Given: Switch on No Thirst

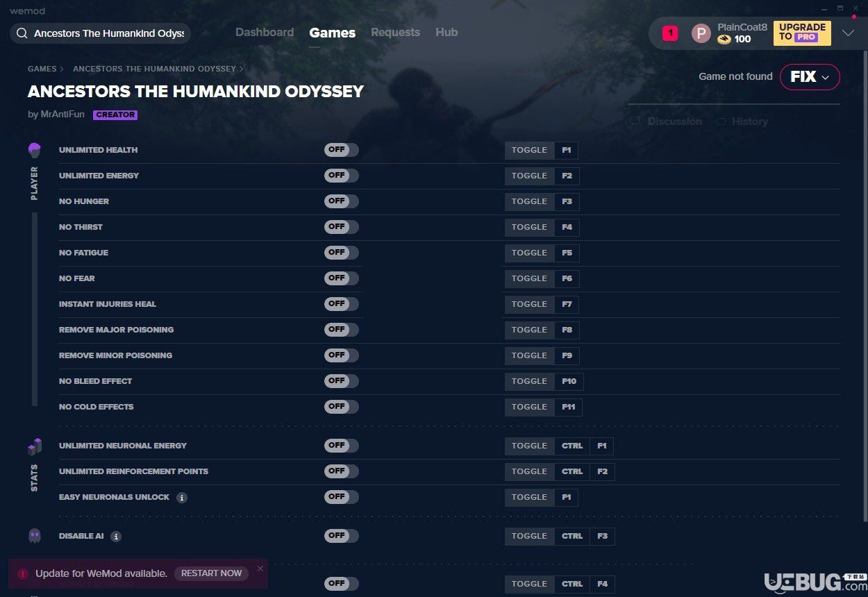Looking at the screenshot, I should 342,227.
